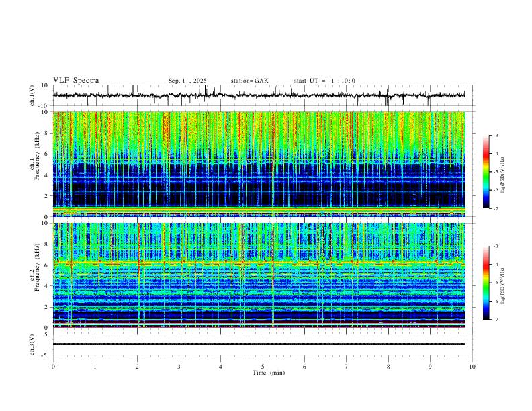
Task: Select the date text "Sep. 1 , 2025"
Action: point(187,81)
